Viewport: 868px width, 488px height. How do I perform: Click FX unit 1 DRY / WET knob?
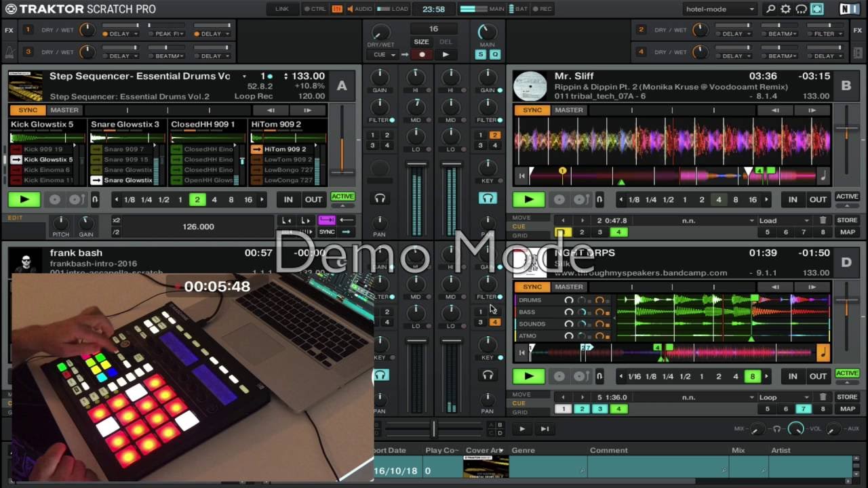(87, 30)
